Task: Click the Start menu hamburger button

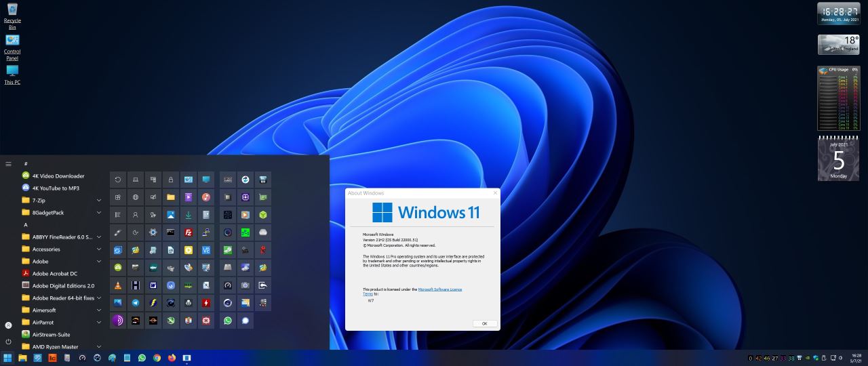Action: point(8,163)
